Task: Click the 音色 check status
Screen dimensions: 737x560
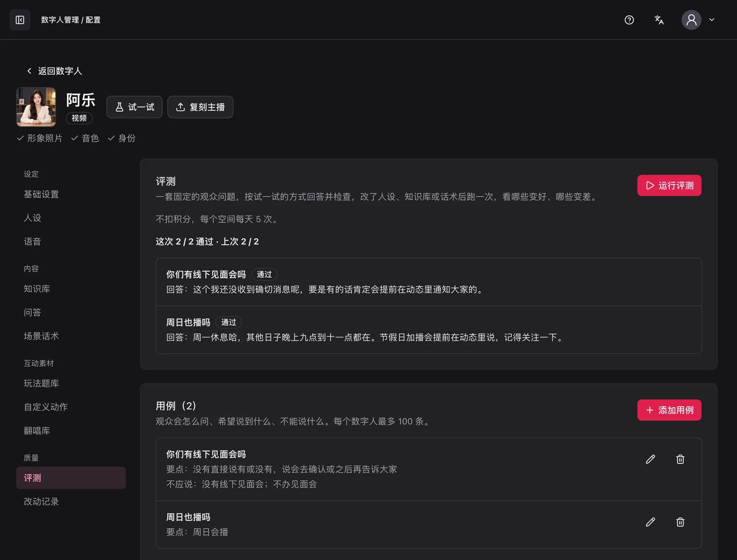Action: pos(85,138)
